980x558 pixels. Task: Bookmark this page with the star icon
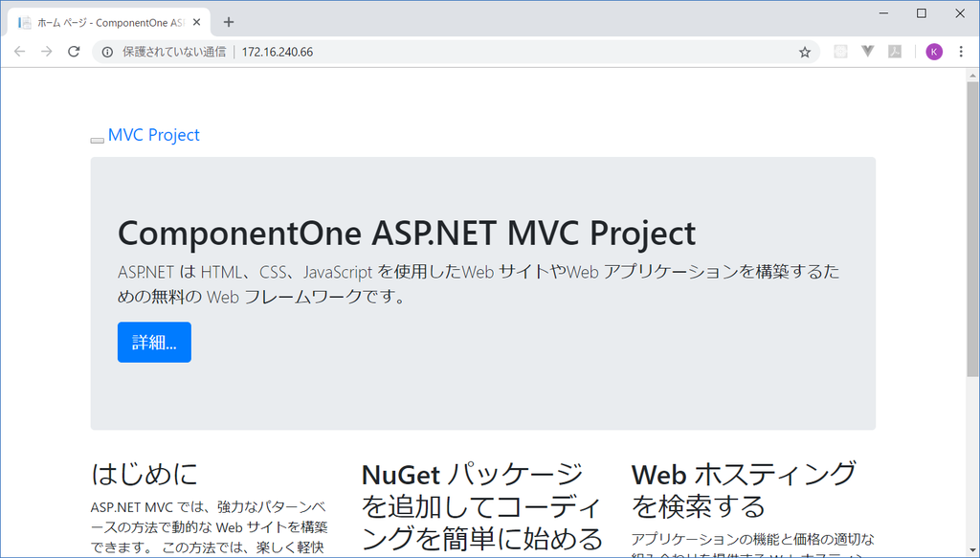(x=804, y=52)
